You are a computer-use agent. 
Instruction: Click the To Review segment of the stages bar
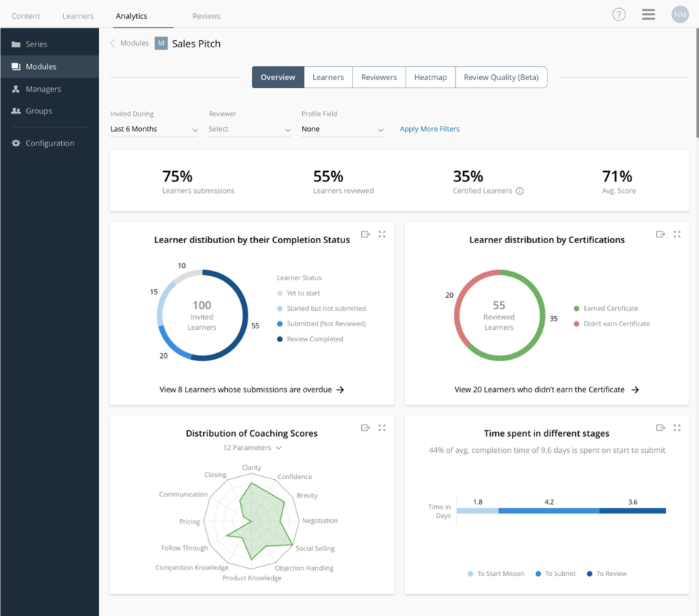[633, 511]
